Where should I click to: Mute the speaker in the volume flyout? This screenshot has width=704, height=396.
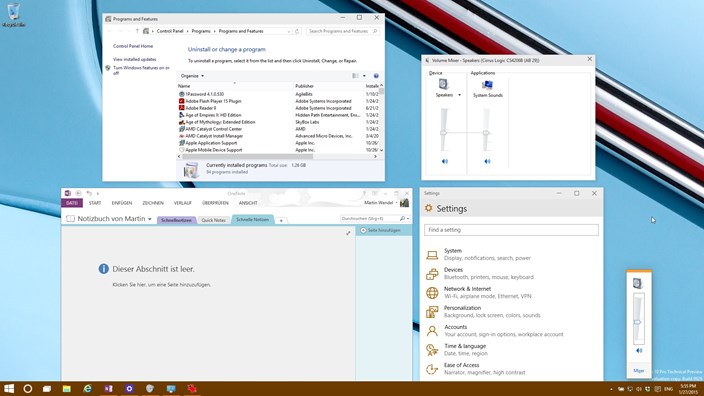pos(639,351)
